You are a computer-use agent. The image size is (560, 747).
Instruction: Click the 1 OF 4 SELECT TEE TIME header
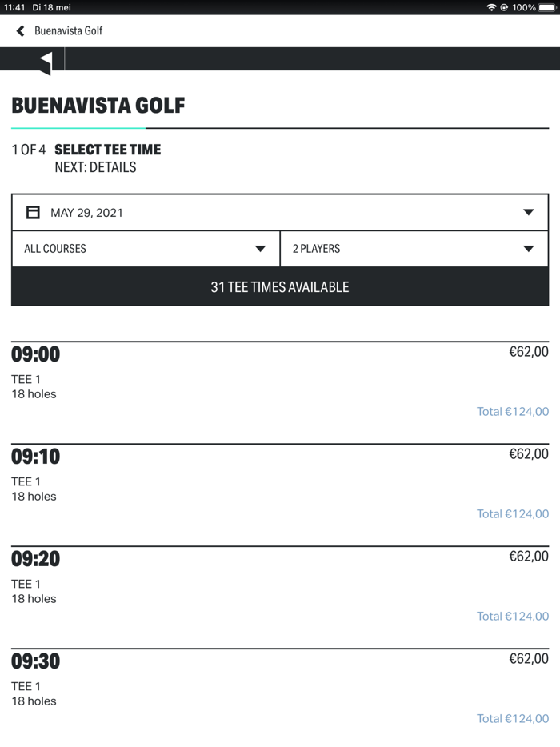click(x=86, y=150)
